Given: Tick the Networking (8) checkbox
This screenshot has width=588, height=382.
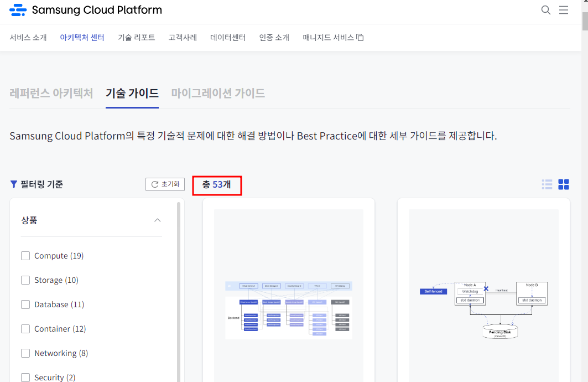Looking at the screenshot, I should 25,353.
